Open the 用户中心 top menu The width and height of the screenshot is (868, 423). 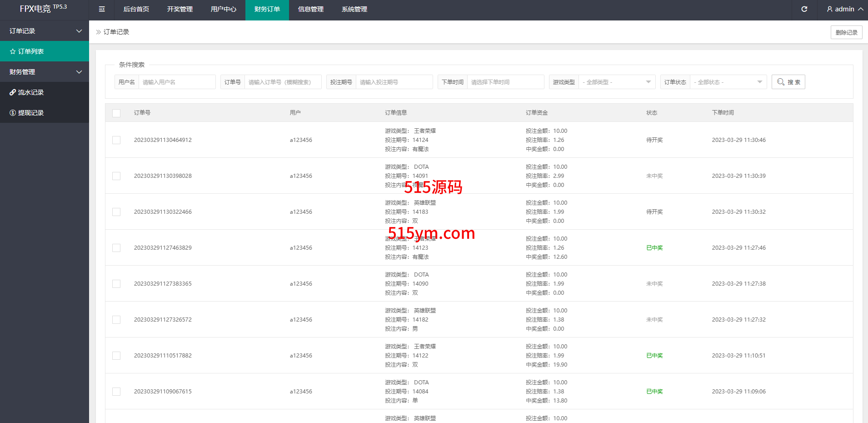point(223,9)
